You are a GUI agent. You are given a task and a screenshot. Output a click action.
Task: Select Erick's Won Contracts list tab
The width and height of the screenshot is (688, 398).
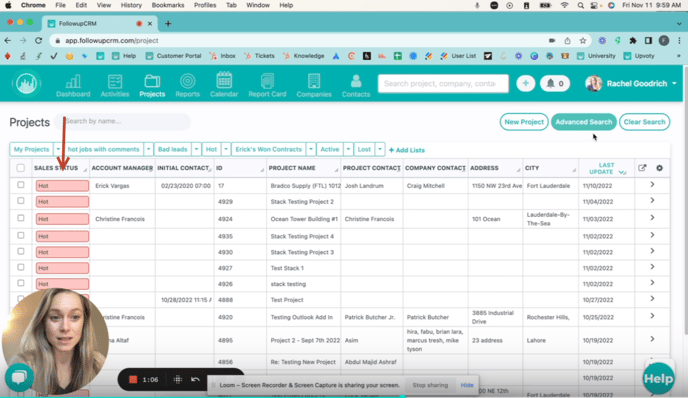269,149
